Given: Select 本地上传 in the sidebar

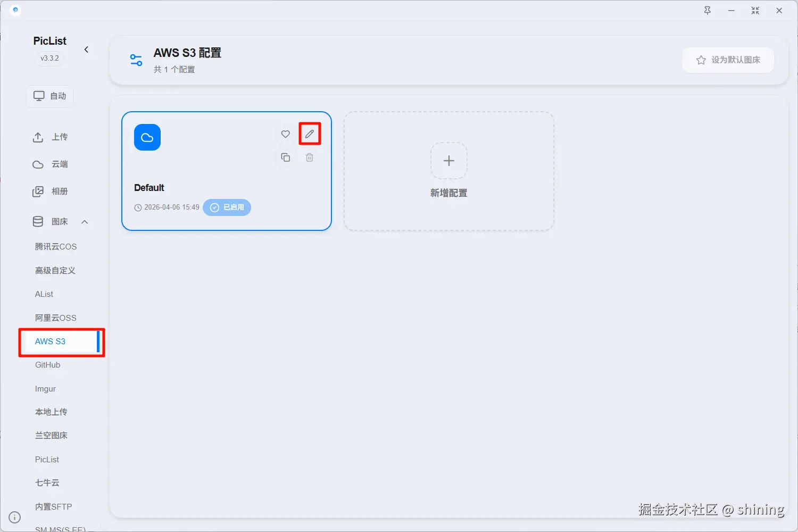Looking at the screenshot, I should pyautogui.click(x=51, y=412).
